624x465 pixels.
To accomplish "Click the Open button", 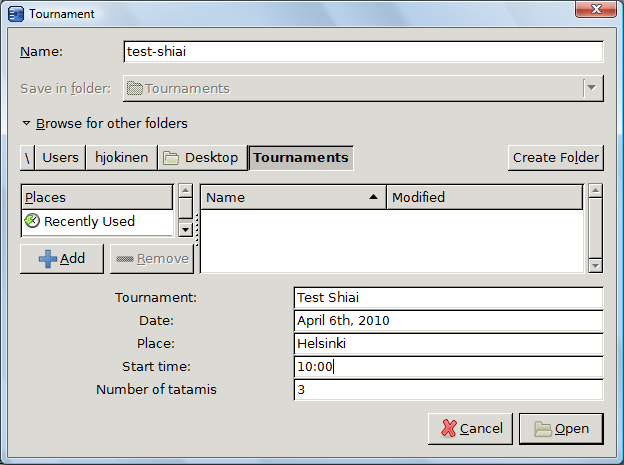I will coord(561,429).
